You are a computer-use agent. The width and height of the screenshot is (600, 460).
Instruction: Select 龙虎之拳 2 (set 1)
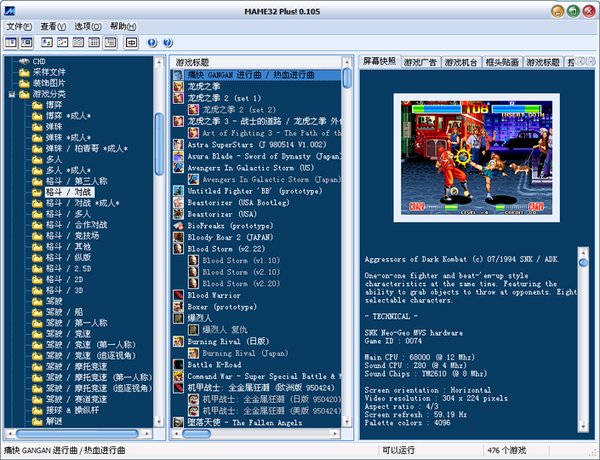(224, 98)
